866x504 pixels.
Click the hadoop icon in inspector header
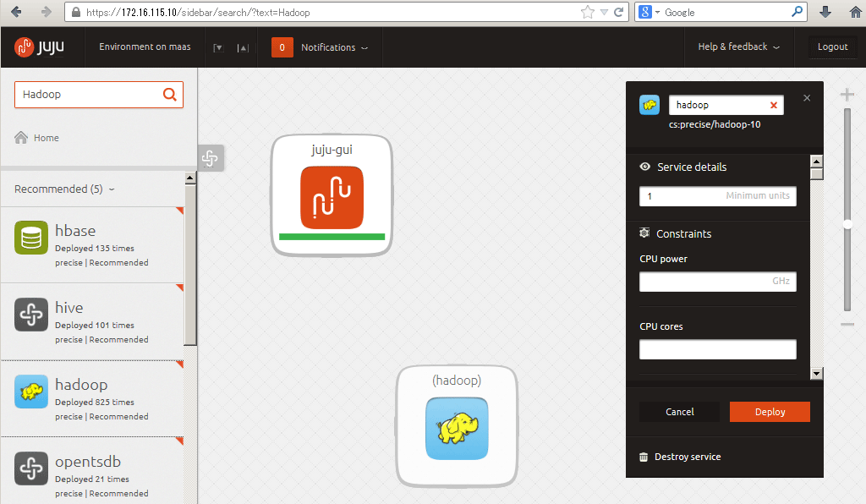point(649,105)
